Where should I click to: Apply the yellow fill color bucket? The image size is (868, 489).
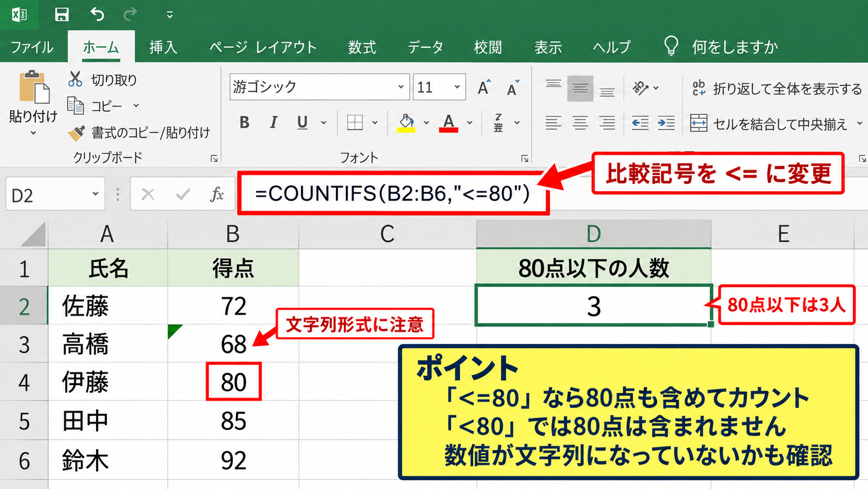click(x=406, y=123)
